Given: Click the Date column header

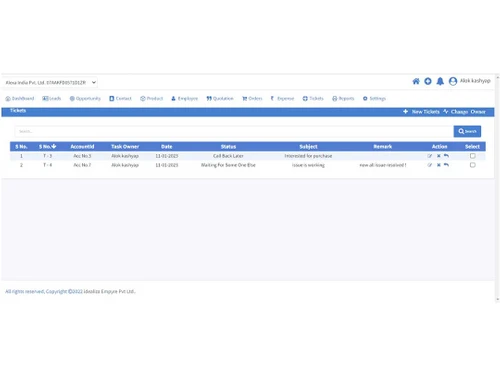Looking at the screenshot, I should point(167,146).
